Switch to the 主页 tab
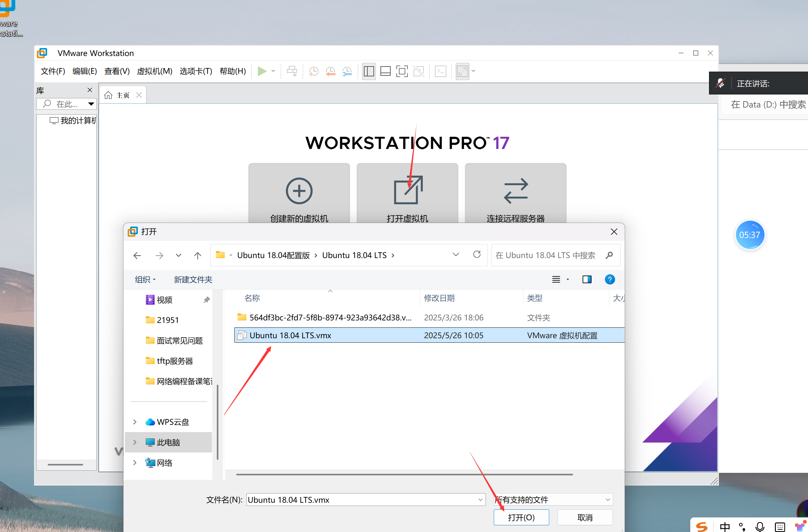 [x=123, y=95]
